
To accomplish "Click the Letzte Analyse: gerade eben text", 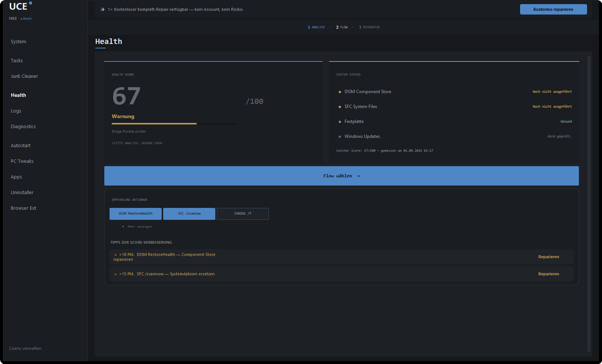I will pos(137,143).
